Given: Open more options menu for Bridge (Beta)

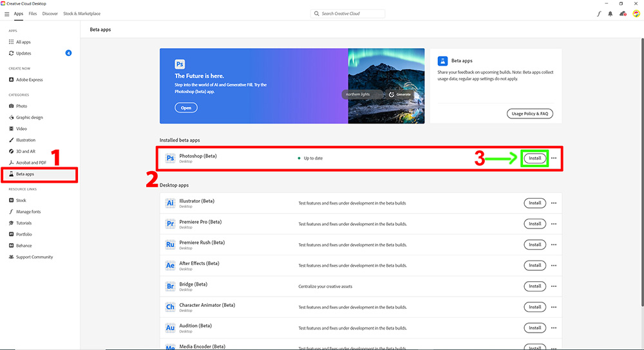Looking at the screenshot, I should (x=554, y=286).
